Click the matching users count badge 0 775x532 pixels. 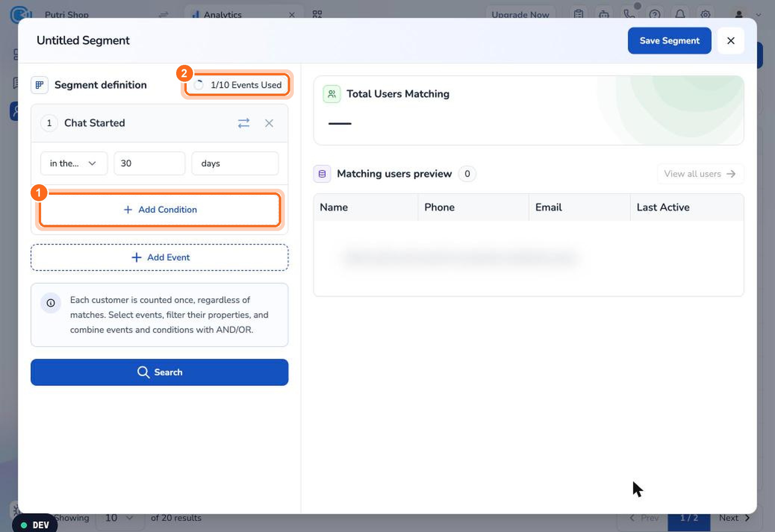[x=467, y=174]
